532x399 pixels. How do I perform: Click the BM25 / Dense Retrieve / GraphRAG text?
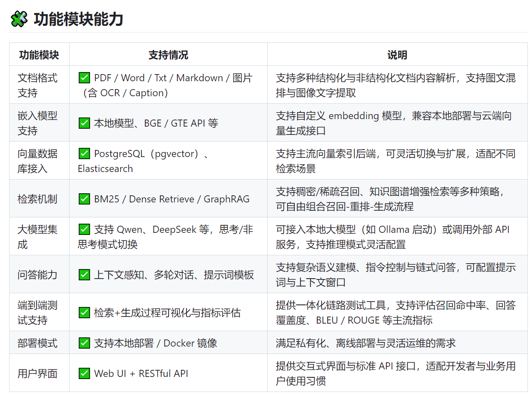(172, 199)
